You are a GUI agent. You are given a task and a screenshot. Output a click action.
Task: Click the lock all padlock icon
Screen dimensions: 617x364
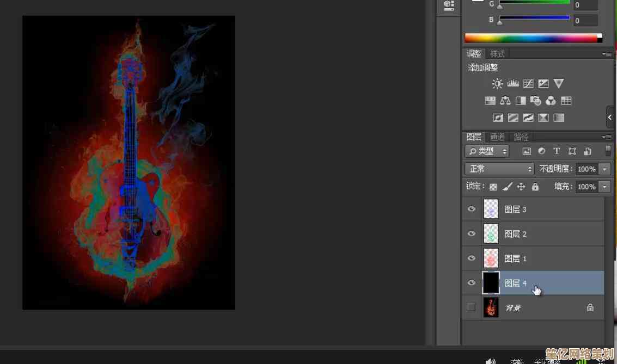click(x=535, y=187)
